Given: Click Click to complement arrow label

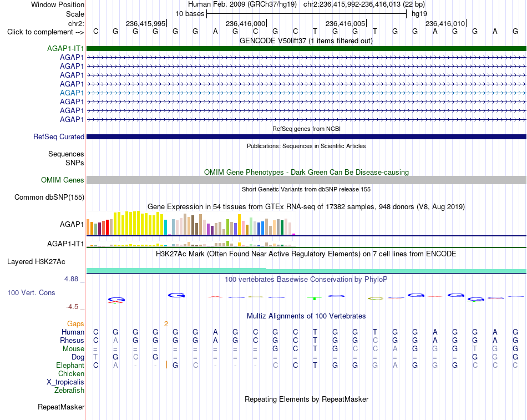Looking at the screenshot, I should coord(45,32).
